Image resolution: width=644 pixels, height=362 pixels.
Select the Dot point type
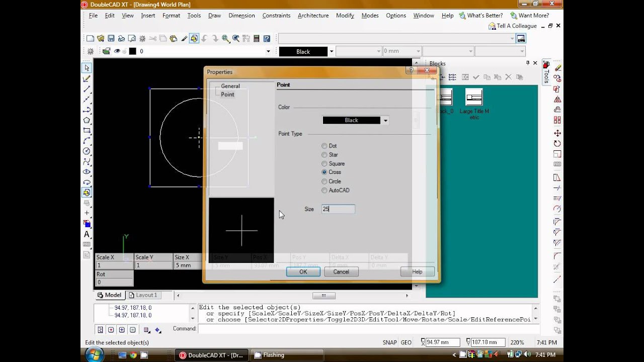324,146
